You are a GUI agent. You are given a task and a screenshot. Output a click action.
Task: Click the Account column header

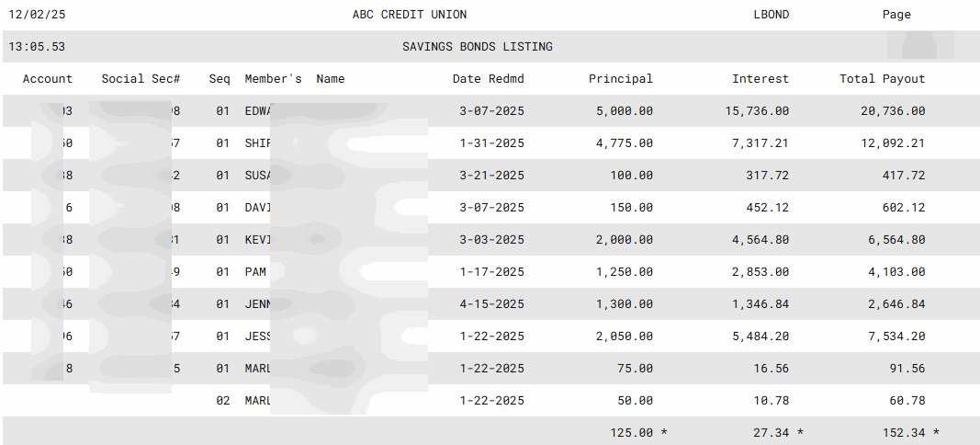click(x=48, y=79)
